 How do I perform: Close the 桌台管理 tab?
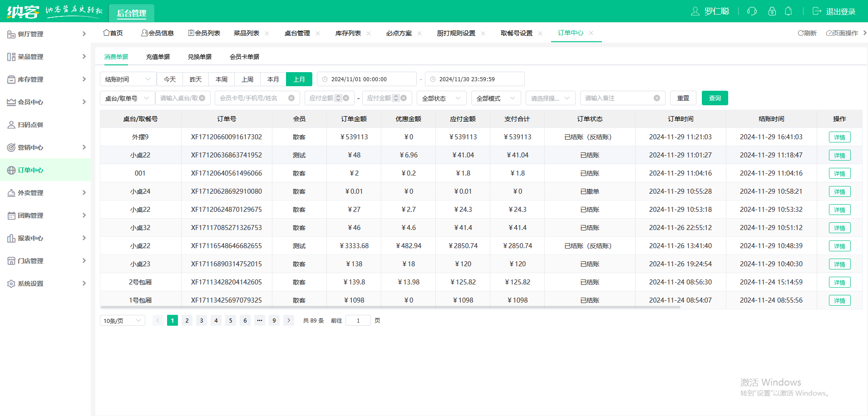tap(318, 33)
